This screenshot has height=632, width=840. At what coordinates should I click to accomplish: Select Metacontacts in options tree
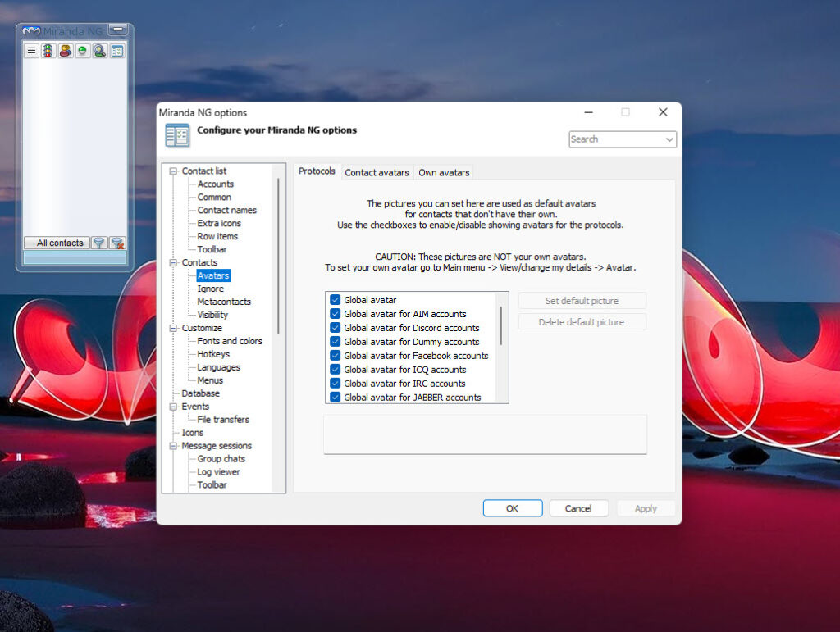(x=224, y=302)
